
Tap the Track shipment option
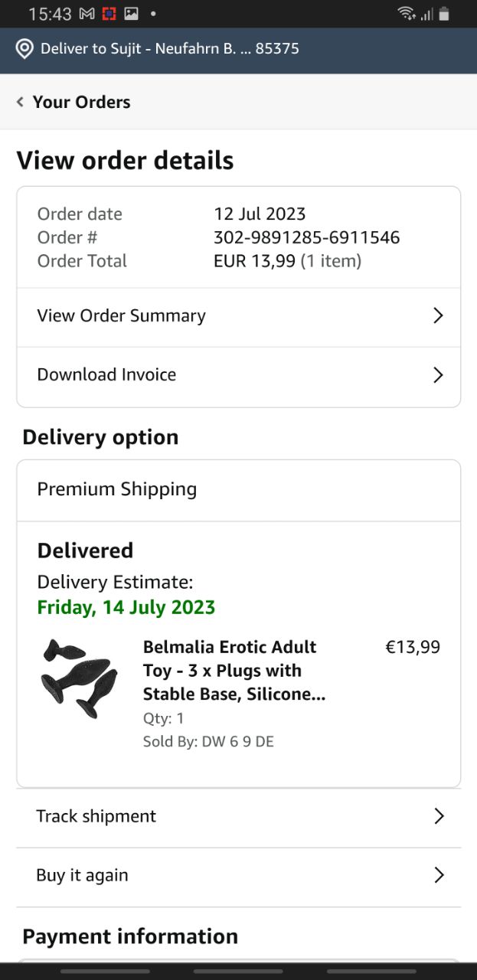(x=96, y=816)
